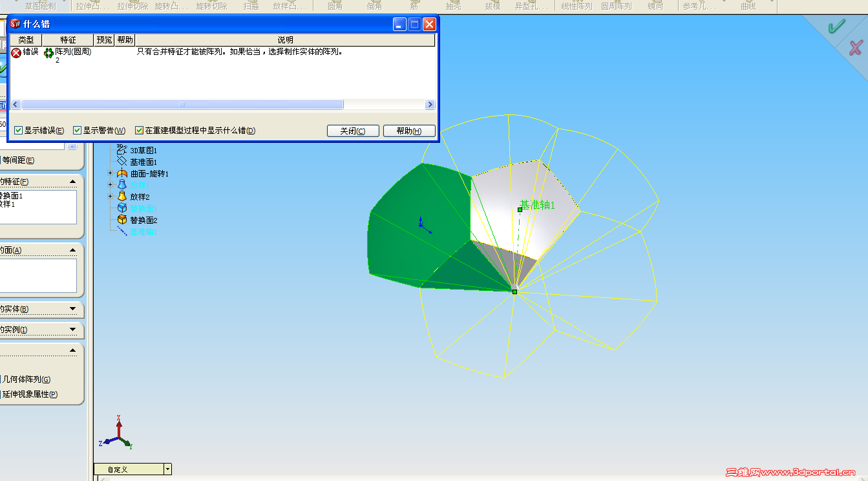Select the 基准轴1 label in the viewport
Viewport: 868px width, 481px height.
(x=537, y=205)
